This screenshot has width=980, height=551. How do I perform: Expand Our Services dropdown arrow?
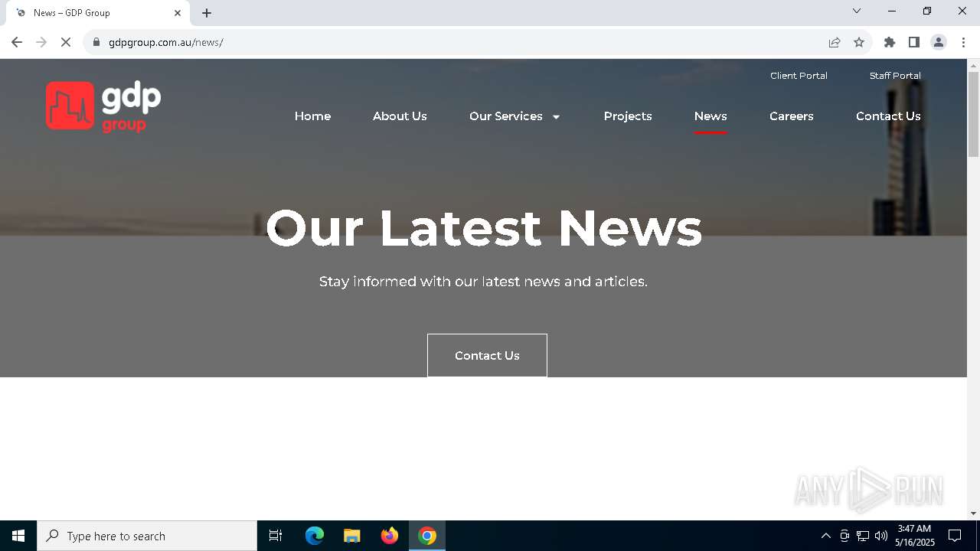(x=556, y=117)
